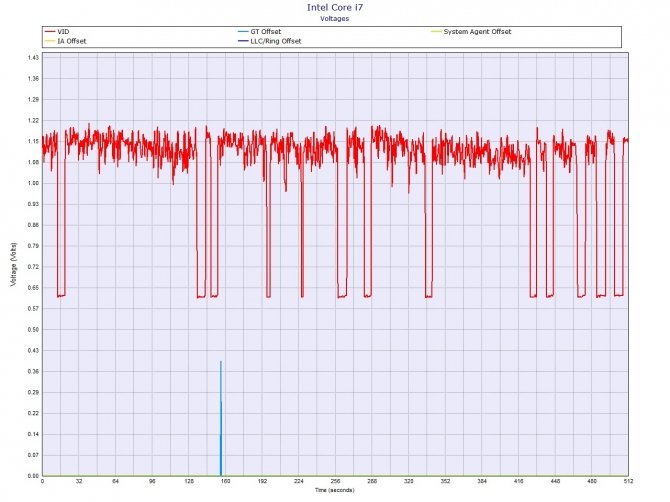Click the 512 x-axis tick label
The width and height of the screenshot is (670, 502).
coord(628,481)
